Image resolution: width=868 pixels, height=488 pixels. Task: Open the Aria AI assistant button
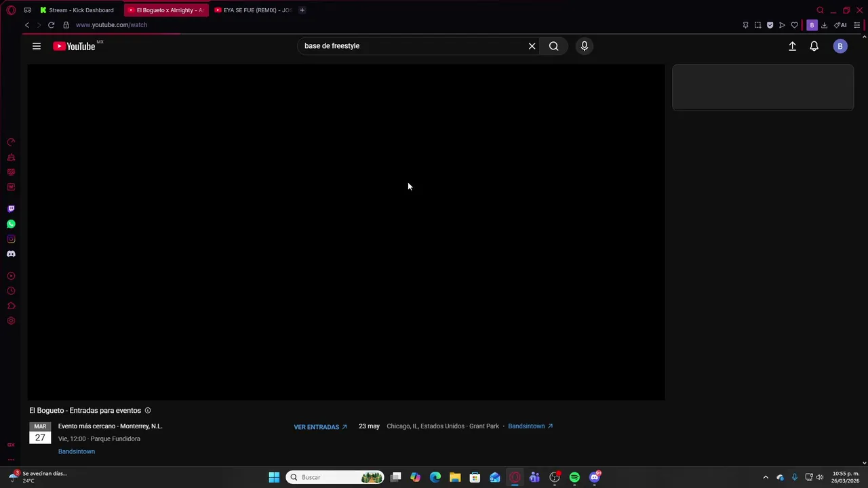(x=840, y=25)
